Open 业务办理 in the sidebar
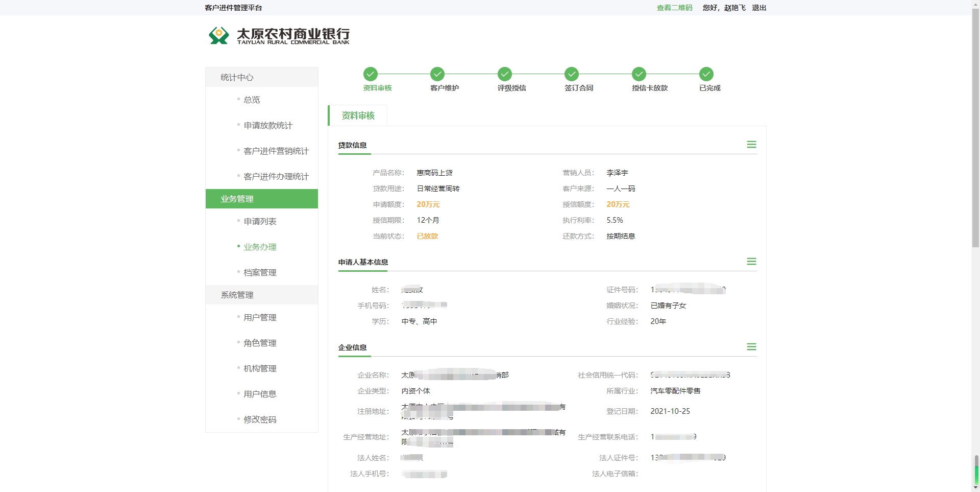Screen dimensions: 980x492 pyautogui.click(x=260, y=247)
